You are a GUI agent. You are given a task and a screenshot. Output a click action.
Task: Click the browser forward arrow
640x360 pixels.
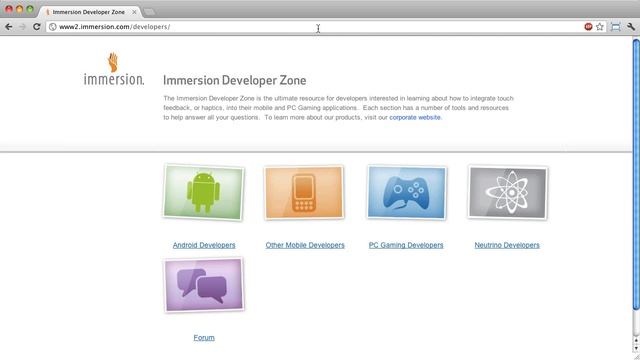pos(22,27)
